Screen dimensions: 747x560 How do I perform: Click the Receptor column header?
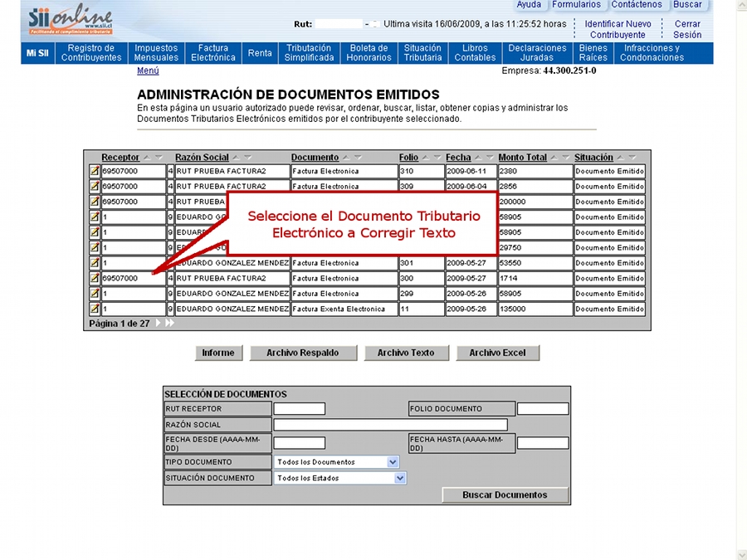point(120,157)
